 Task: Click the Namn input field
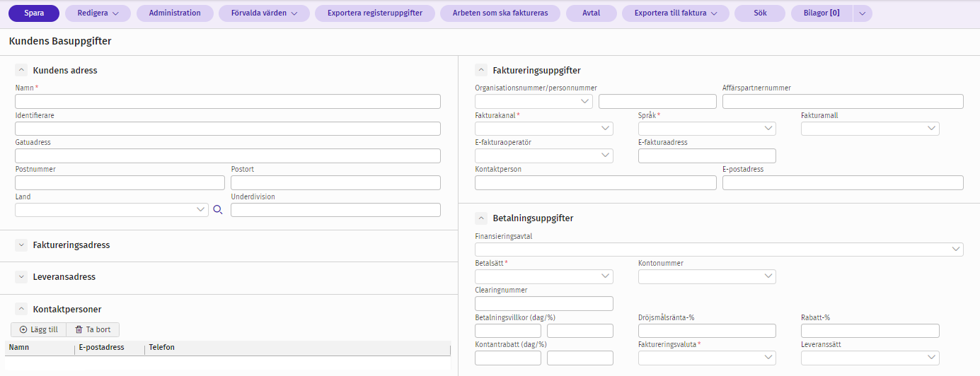point(228,101)
